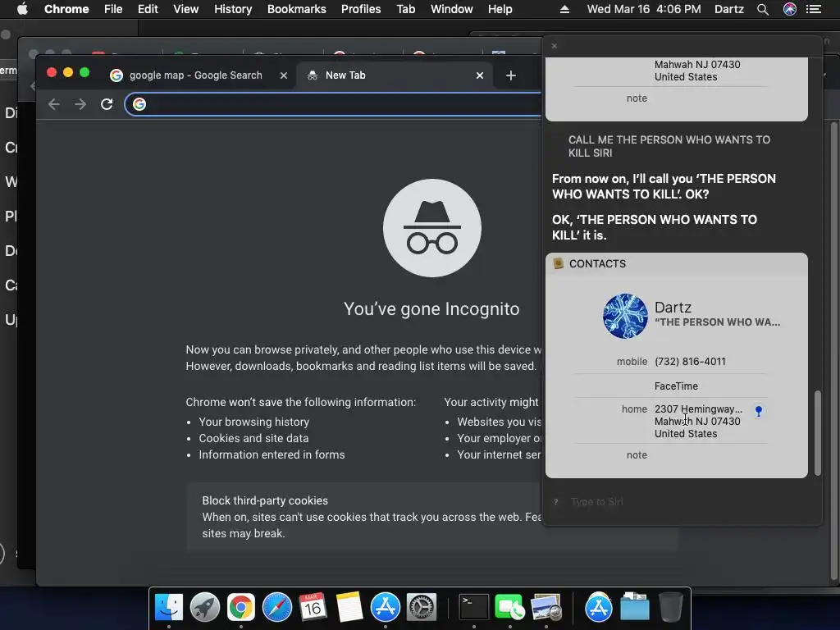Click the Siri panel scrollbar
The width and height of the screenshot is (840, 630).
click(818, 432)
